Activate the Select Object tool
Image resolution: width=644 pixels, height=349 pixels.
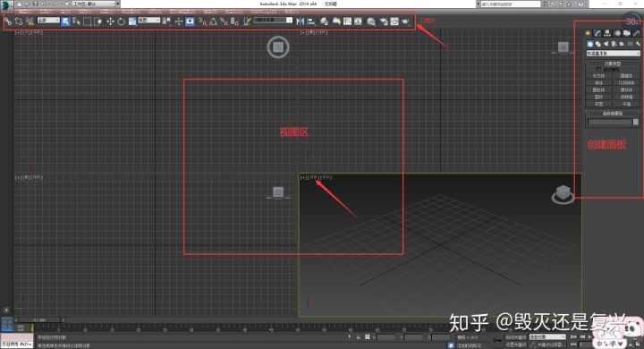65,21
